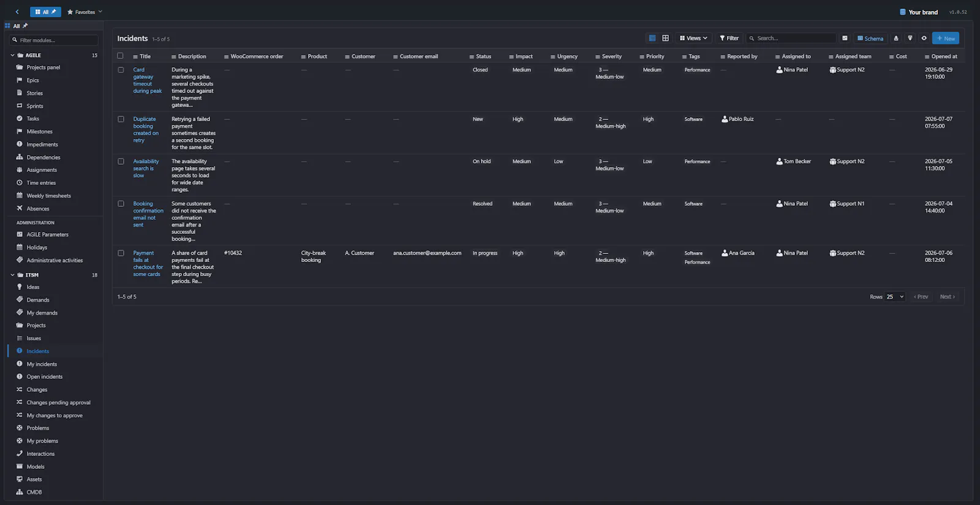The width and height of the screenshot is (980, 505).
Task: Click the export upload icon in toolbar
Action: coord(896,38)
